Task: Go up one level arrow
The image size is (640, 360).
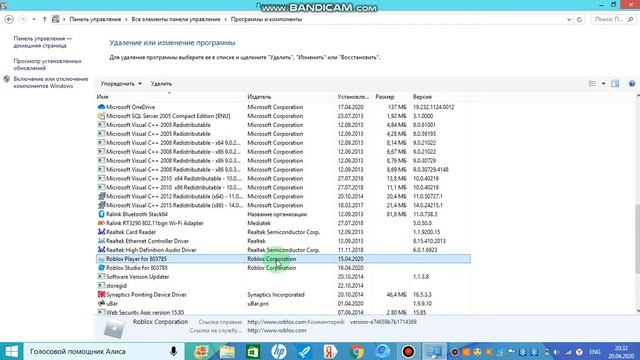Action: pos(44,19)
